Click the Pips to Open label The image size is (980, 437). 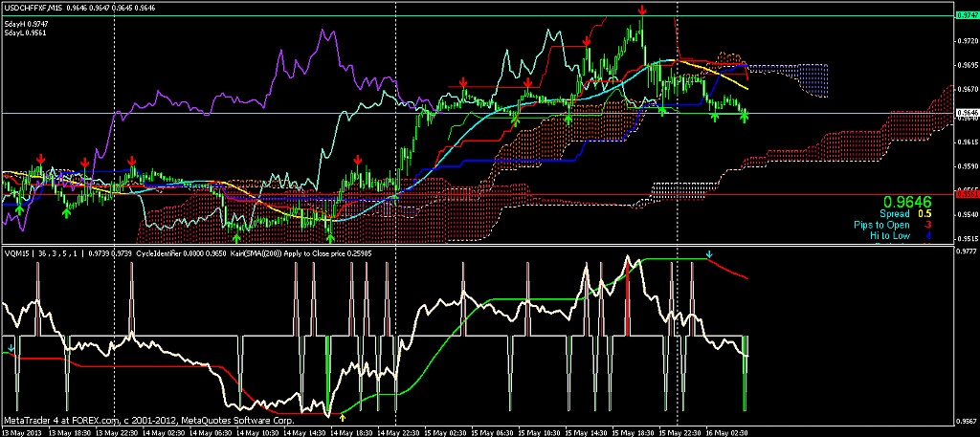coord(881,225)
